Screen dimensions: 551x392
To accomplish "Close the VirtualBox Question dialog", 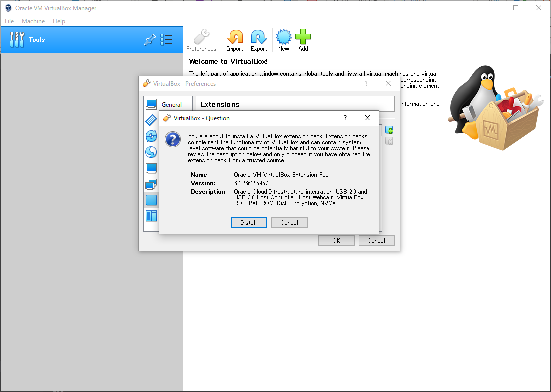I will coord(367,118).
